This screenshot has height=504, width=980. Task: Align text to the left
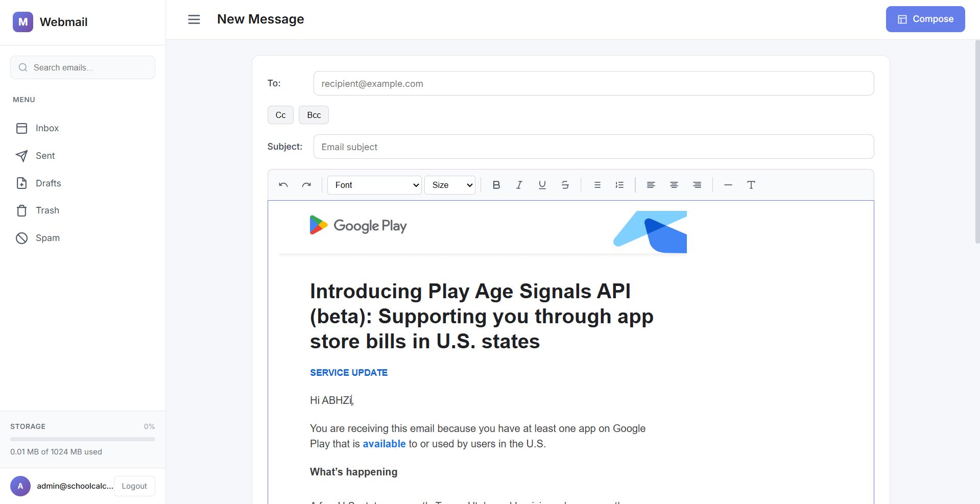point(651,185)
